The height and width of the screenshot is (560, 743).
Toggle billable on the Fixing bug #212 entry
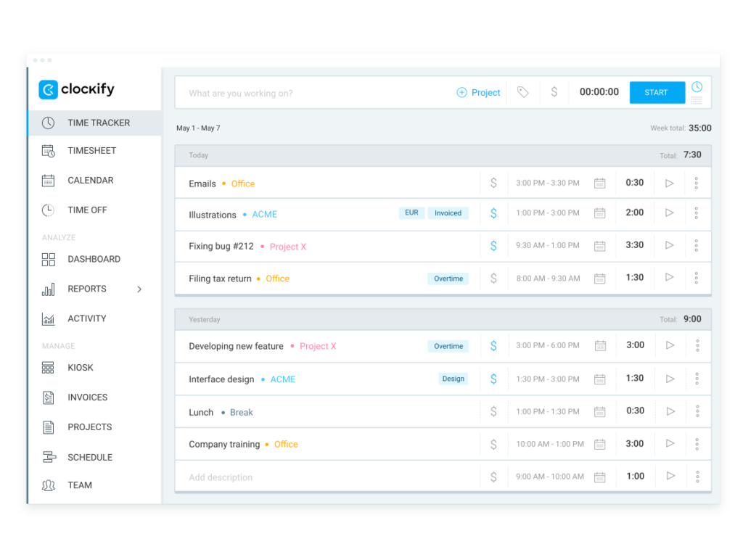point(493,245)
